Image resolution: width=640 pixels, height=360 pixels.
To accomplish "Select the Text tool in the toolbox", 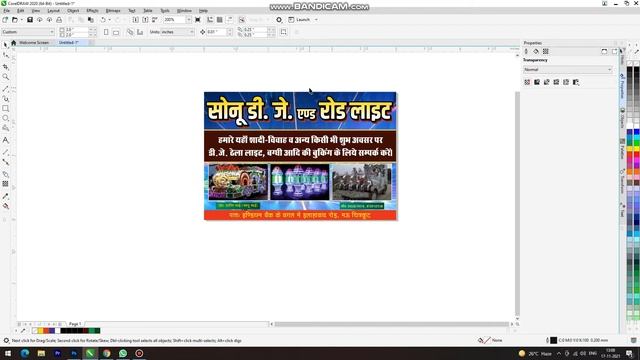I will tap(5, 140).
